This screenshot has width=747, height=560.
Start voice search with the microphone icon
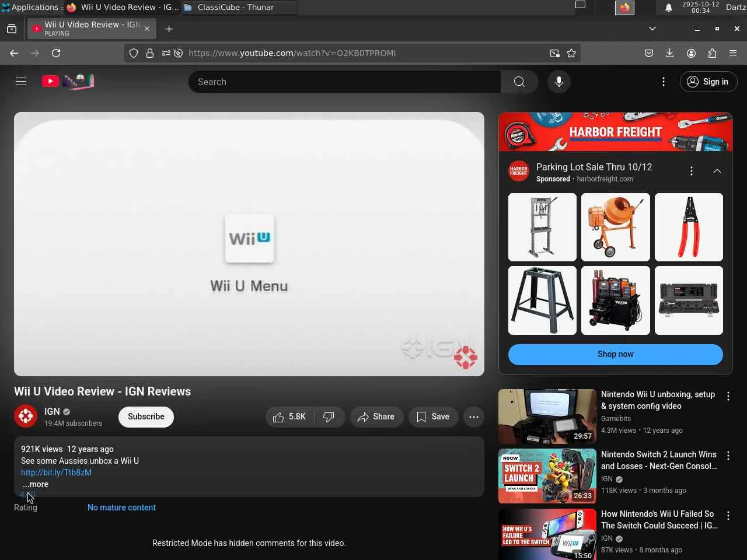tap(559, 82)
